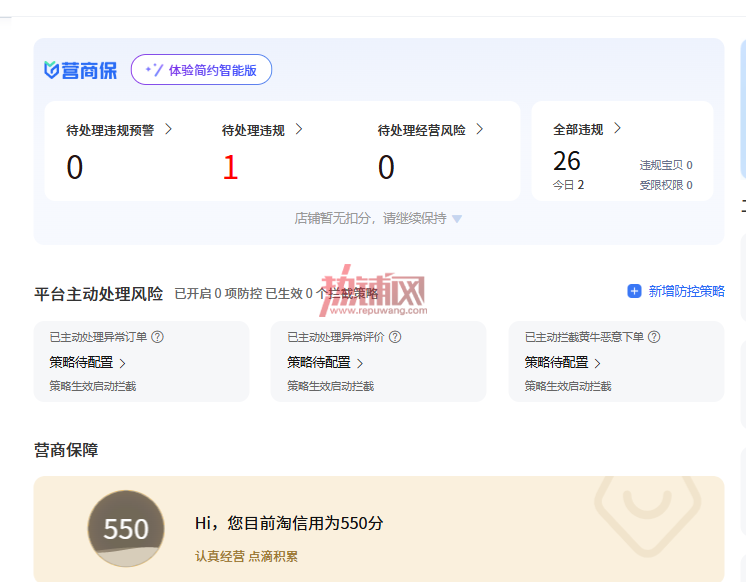Click the 550 credit score badge
746x582 pixels.
tap(126, 528)
